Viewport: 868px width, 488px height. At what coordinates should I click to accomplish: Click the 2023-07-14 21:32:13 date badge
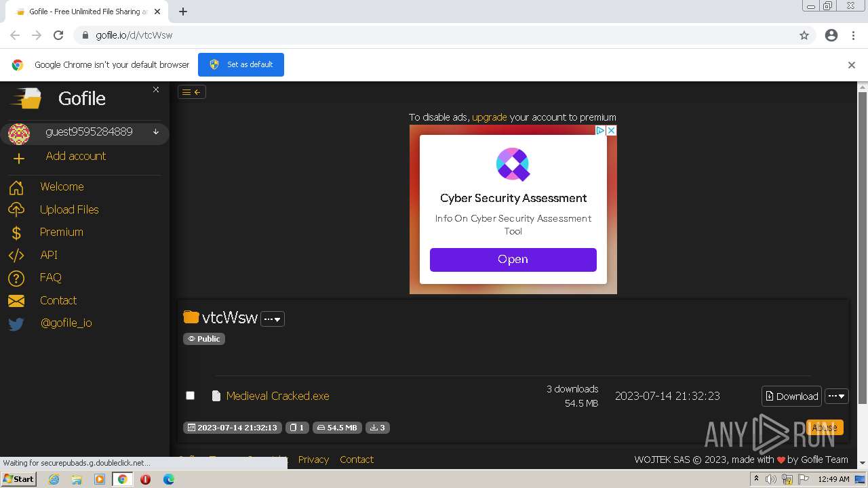click(x=233, y=428)
